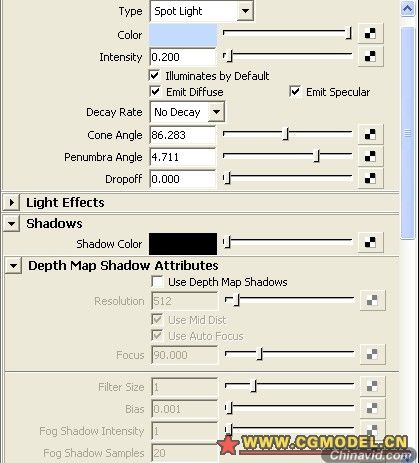Click the scroll-up arrow icon at top
This screenshot has width=419, height=463.
408,9
